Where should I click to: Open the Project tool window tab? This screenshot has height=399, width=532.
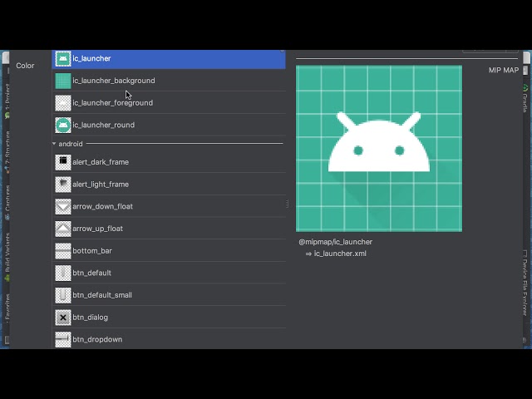point(7,101)
